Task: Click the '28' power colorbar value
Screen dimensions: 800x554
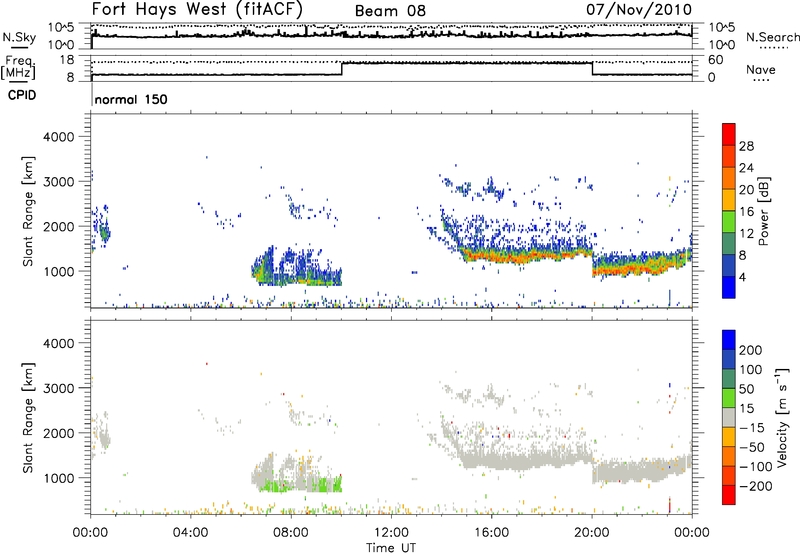Action: pos(746,146)
